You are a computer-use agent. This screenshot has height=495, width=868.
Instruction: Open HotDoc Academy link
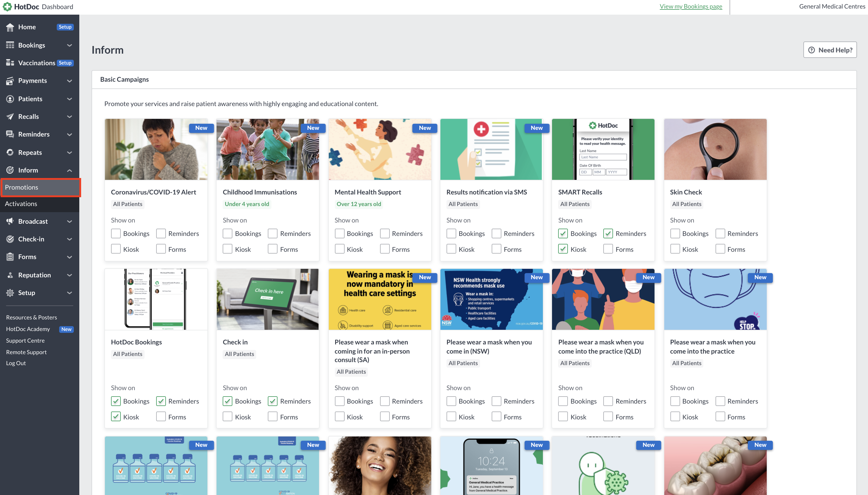coord(28,329)
